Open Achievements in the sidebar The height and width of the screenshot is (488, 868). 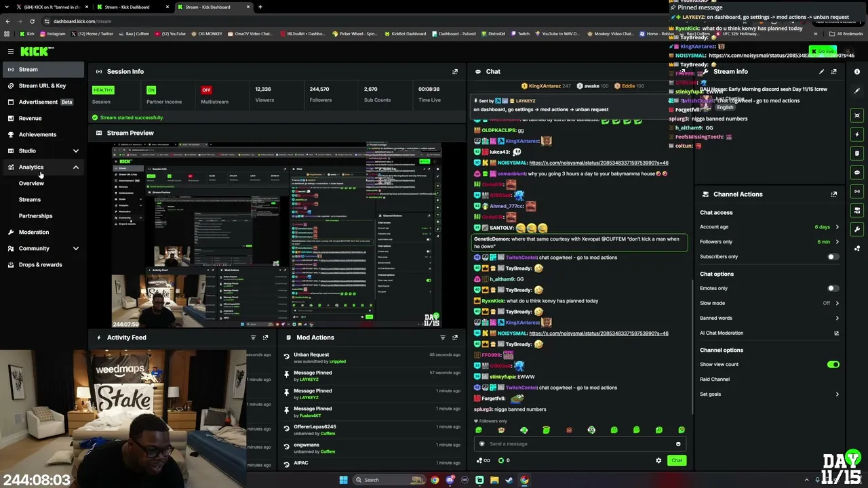coord(42,134)
